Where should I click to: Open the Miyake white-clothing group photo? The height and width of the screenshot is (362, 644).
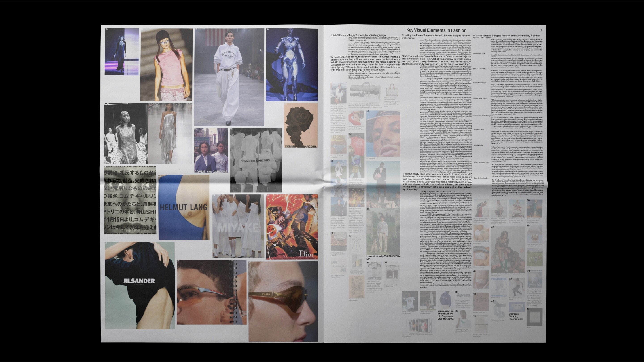click(238, 226)
